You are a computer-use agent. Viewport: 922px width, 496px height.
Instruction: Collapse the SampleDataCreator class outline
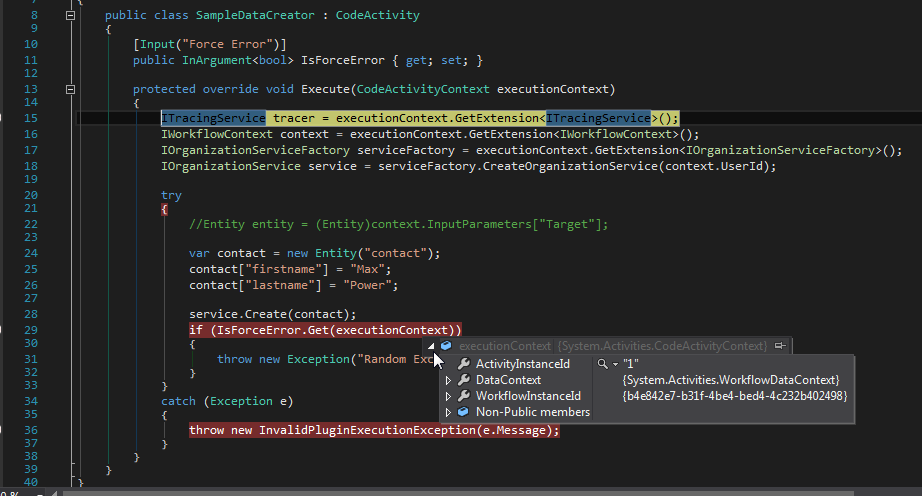click(x=71, y=16)
